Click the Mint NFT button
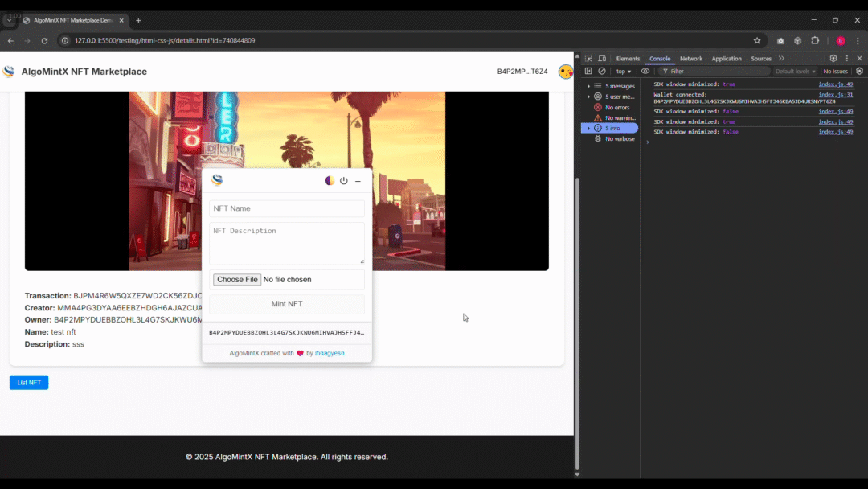Screen dimensions: 868x489 (287, 304)
